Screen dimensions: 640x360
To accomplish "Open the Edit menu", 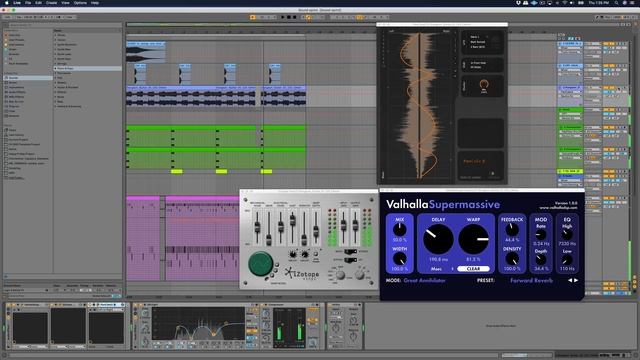I will [38, 3].
